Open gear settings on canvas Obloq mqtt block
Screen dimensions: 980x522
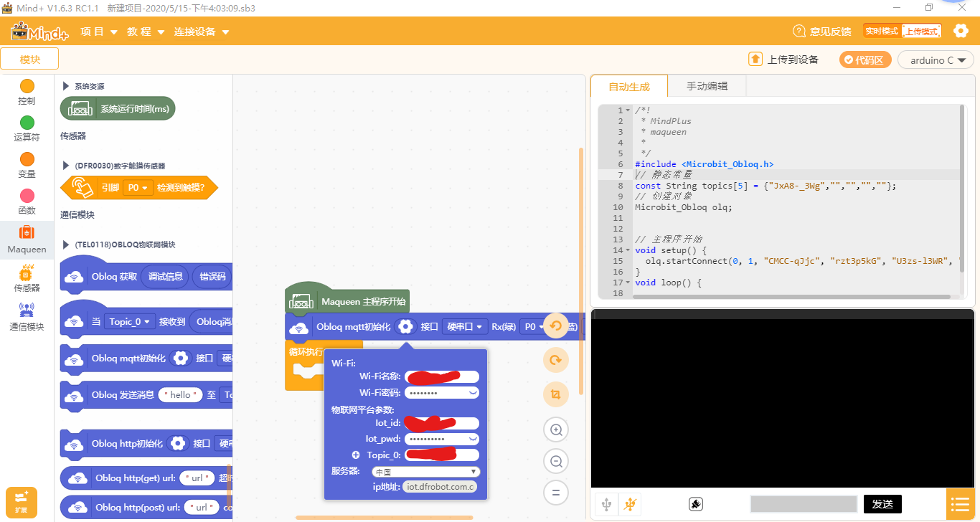coord(405,326)
